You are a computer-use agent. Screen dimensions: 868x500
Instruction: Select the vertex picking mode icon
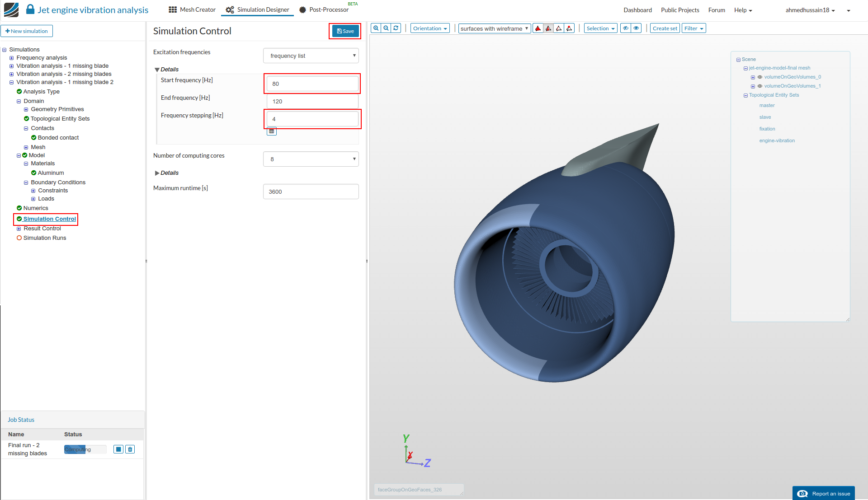[569, 28]
